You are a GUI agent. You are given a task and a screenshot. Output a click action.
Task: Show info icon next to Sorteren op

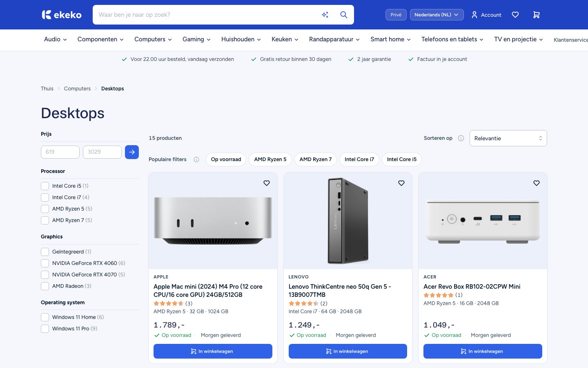tap(461, 138)
